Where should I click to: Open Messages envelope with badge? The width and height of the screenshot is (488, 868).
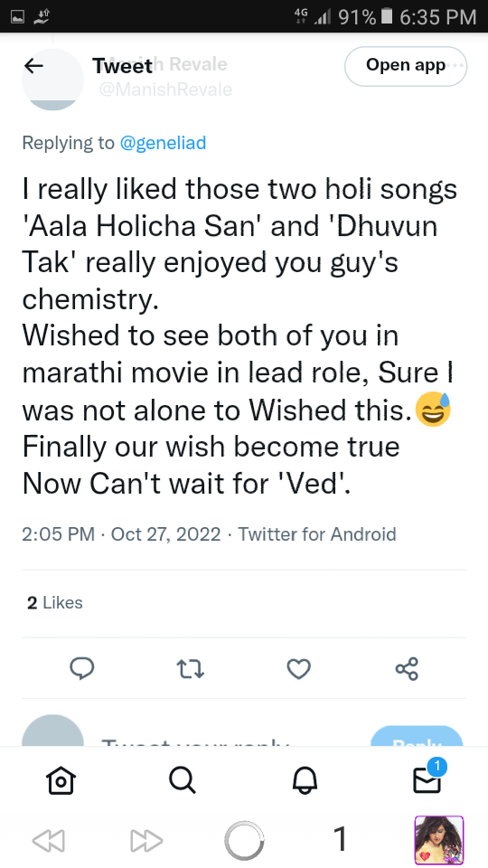[428, 778]
